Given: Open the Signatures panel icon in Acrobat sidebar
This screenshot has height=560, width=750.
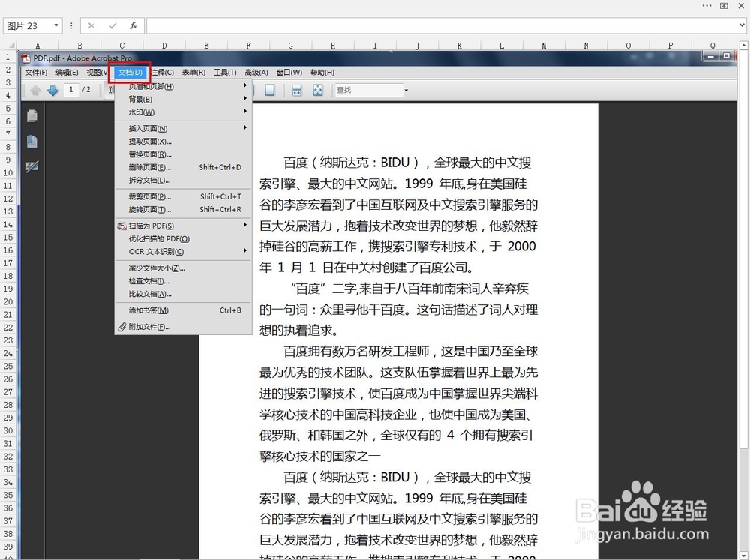Looking at the screenshot, I should (32, 167).
